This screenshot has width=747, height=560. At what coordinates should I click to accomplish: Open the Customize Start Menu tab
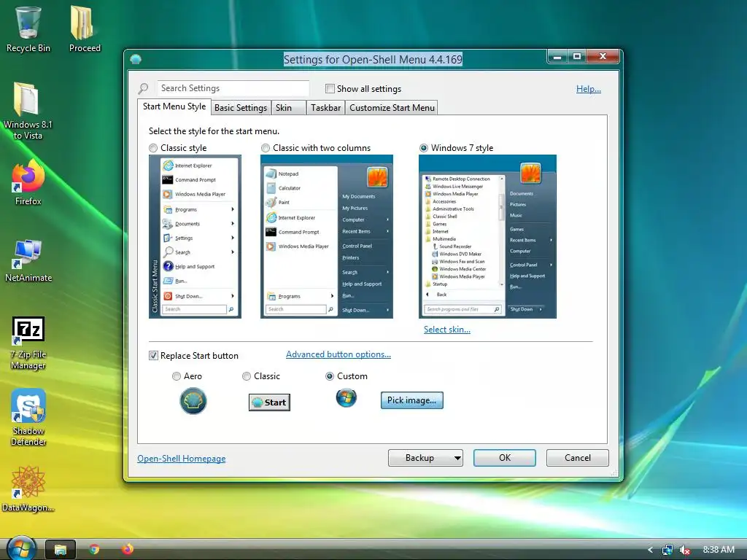pos(392,108)
